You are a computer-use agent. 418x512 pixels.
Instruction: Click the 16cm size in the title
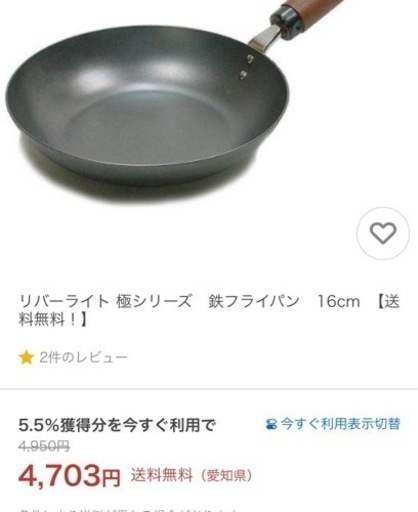pyautogui.click(x=339, y=302)
